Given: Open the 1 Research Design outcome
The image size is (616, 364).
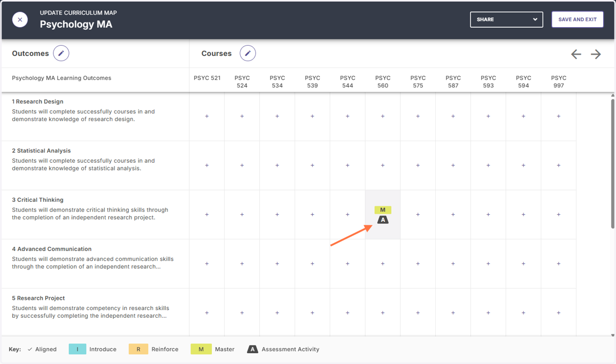Looking at the screenshot, I should (x=38, y=102).
